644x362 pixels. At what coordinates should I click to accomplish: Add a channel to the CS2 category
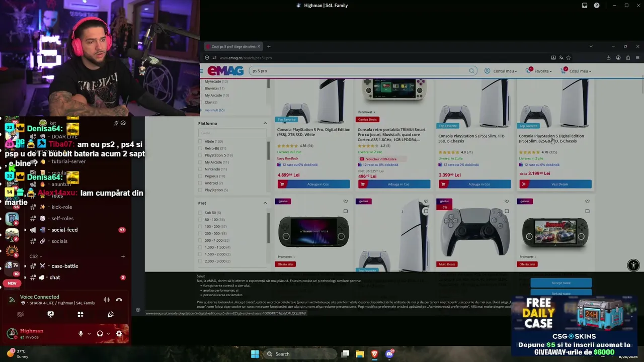[123, 256]
